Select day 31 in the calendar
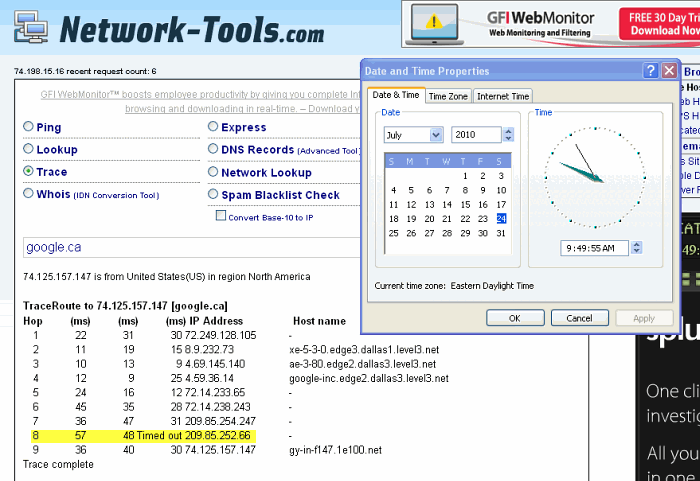Viewport: 700px width, 481px height. pyautogui.click(x=501, y=233)
